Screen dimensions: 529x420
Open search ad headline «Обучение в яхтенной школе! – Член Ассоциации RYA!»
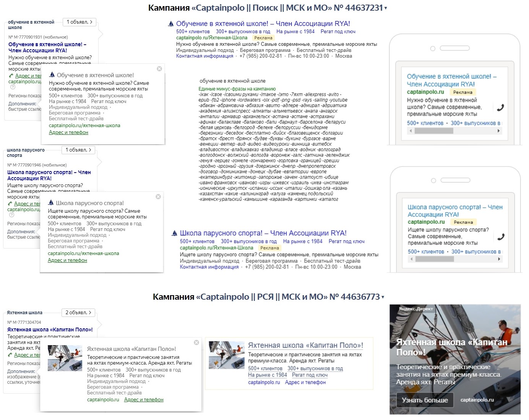click(263, 24)
